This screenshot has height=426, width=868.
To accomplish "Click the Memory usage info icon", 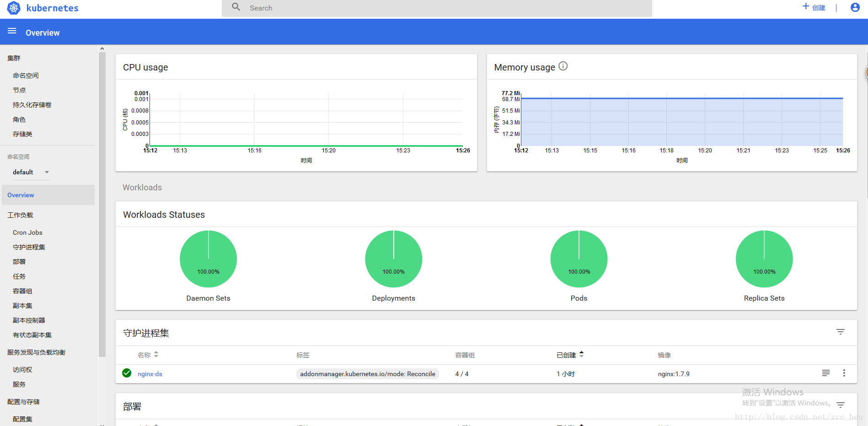I will click(x=563, y=66).
